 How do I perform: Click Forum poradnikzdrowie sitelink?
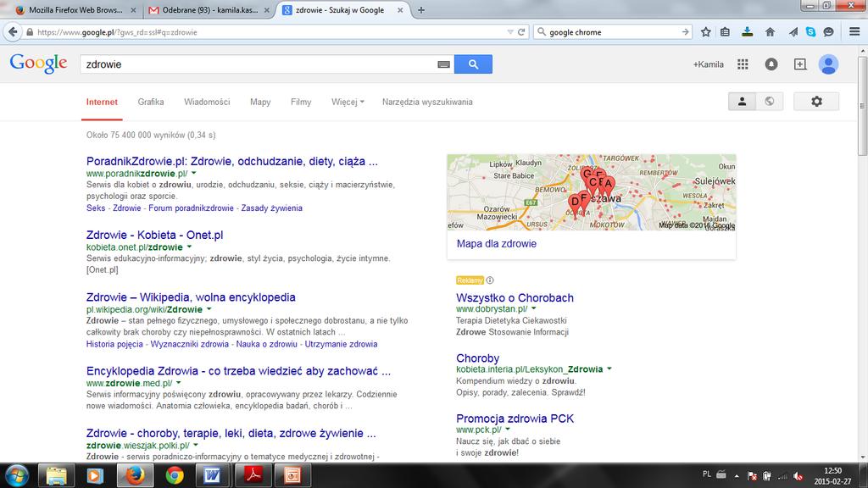pos(191,208)
